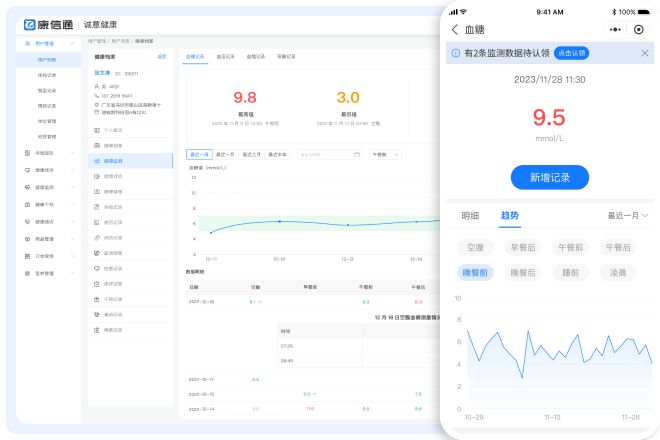Click the 营养管理 gear icon in left navigation
This screenshot has height=440, width=660.
coord(27,273)
